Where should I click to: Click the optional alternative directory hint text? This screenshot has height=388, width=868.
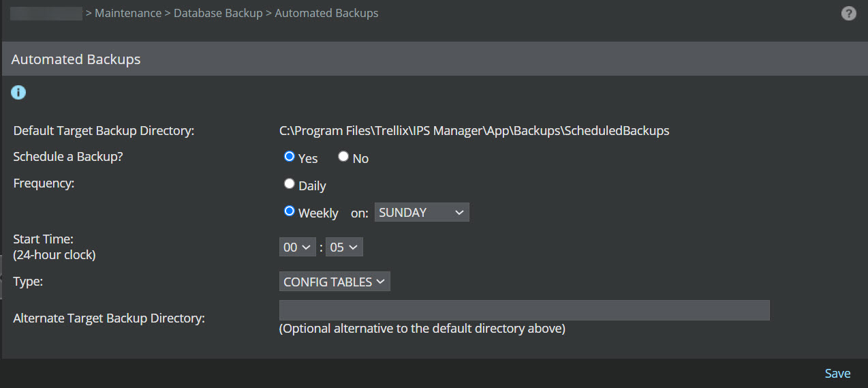click(422, 328)
